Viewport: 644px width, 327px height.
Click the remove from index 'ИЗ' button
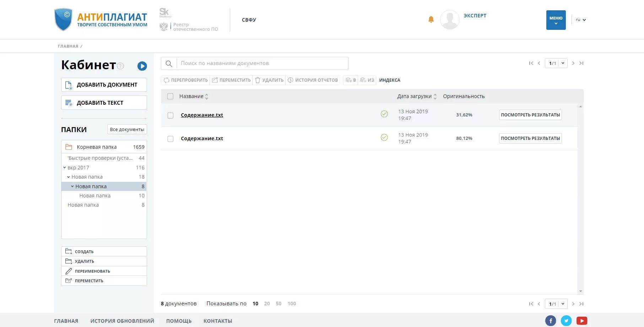(x=367, y=80)
